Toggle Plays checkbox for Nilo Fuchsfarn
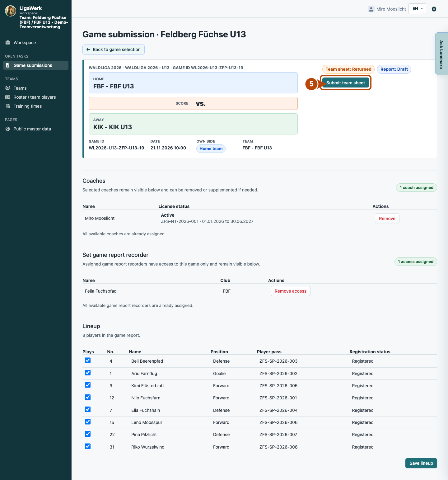The image size is (448, 480). pos(88,397)
